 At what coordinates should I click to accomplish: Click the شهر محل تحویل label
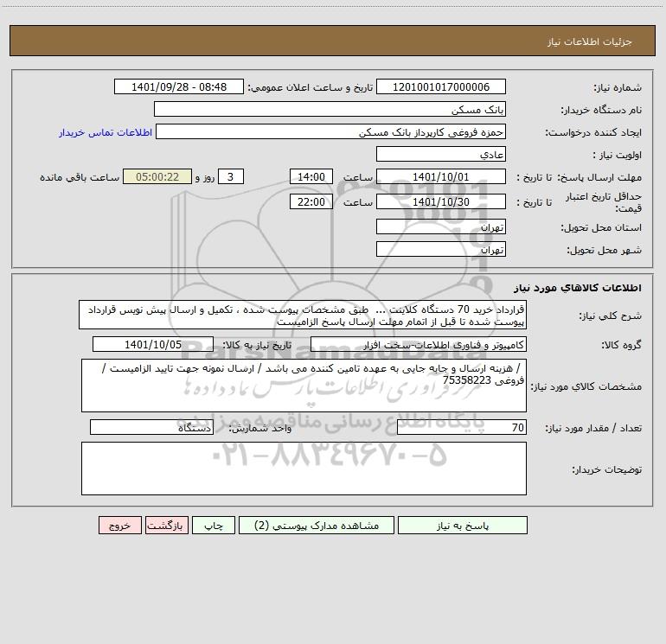pos(605,250)
